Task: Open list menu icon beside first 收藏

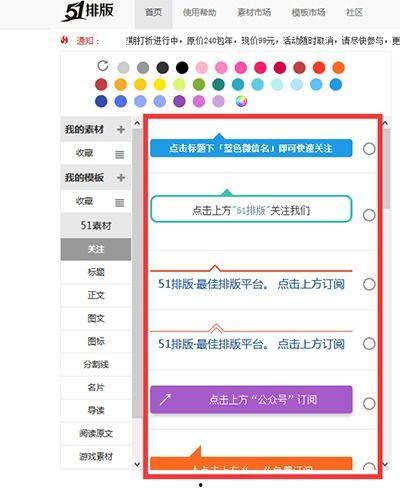Action: (120, 155)
